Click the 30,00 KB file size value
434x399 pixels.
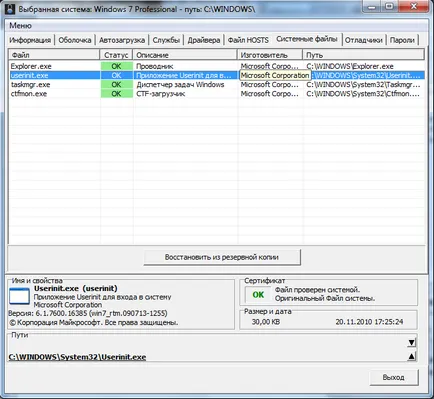click(x=266, y=322)
